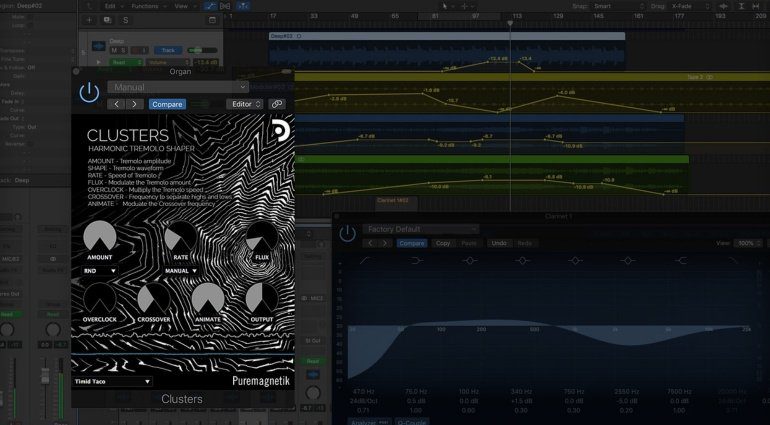The height and width of the screenshot is (425, 770).
Task: Click Compare in Channel EQ window
Action: pyautogui.click(x=412, y=243)
